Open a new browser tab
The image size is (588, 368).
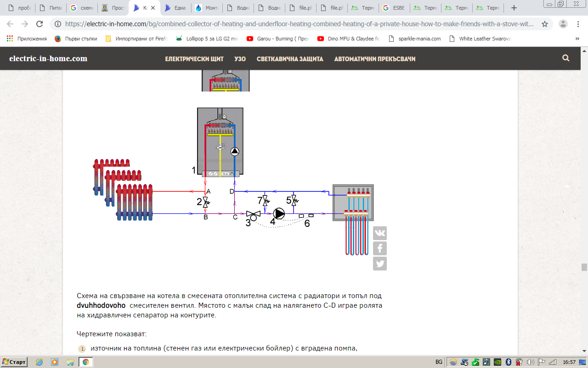click(514, 8)
